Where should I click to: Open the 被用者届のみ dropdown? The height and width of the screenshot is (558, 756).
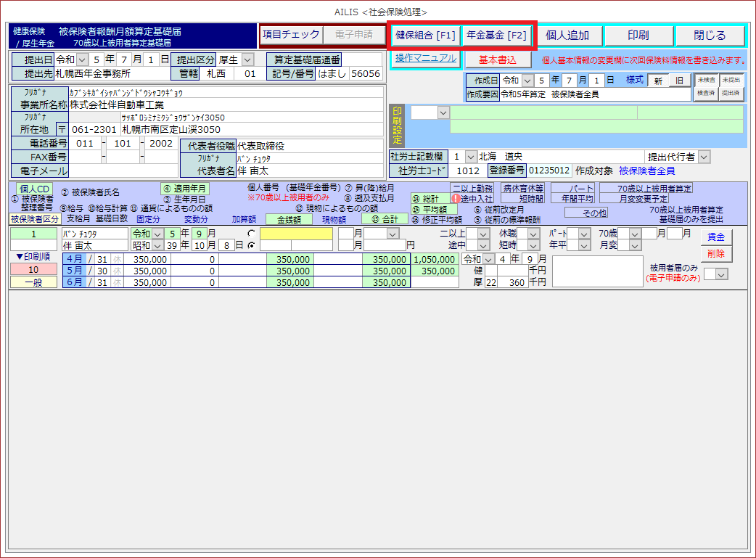[x=720, y=274]
